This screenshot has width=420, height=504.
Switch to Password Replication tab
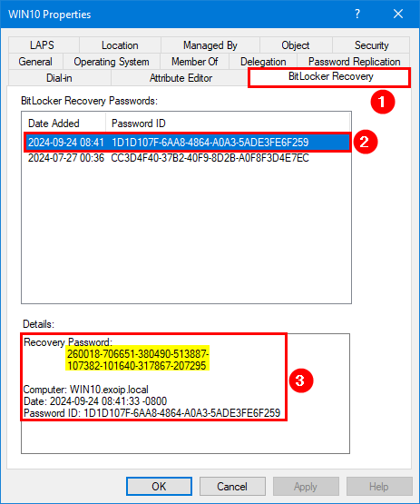coord(354,62)
